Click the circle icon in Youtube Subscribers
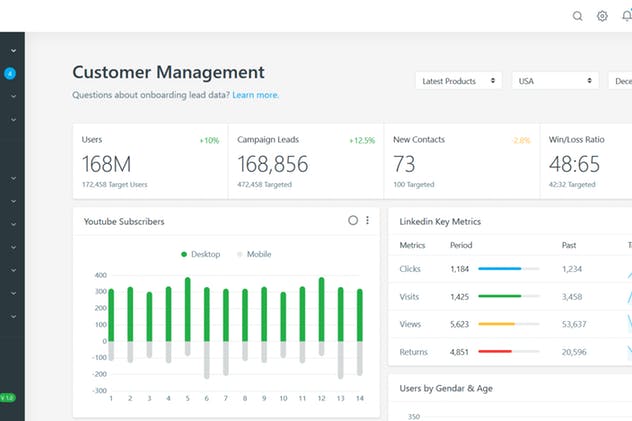The height and width of the screenshot is (421, 632). point(353,220)
